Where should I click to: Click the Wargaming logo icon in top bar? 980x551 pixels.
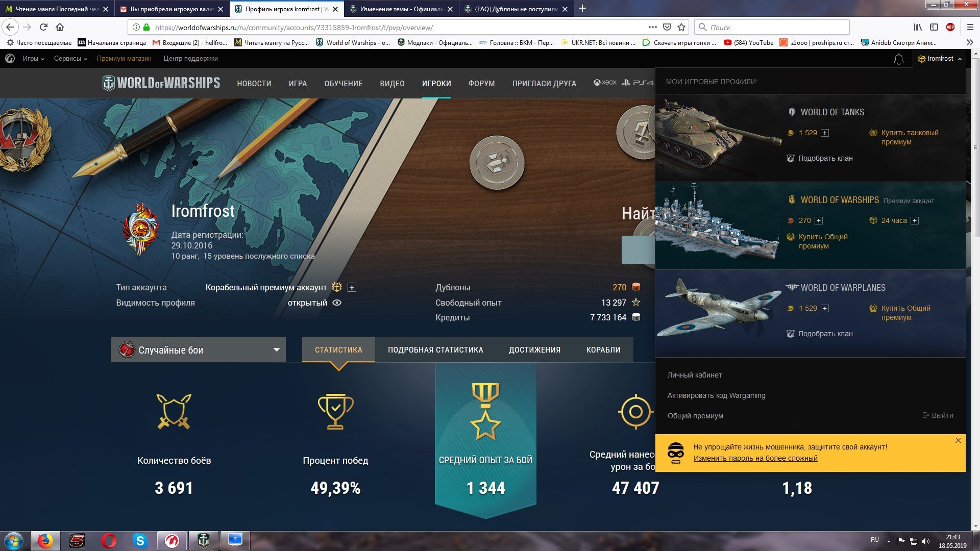10,59
